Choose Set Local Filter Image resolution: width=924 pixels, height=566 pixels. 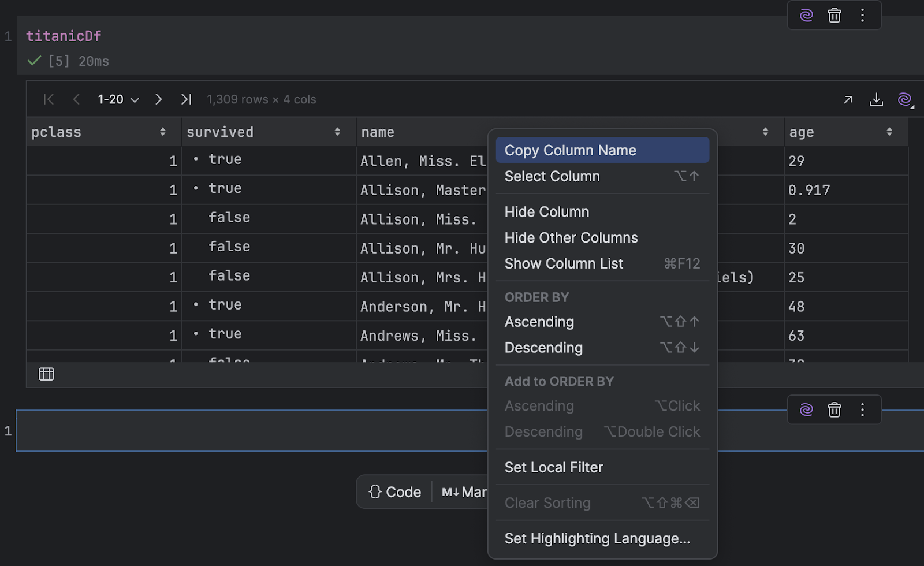click(602, 467)
